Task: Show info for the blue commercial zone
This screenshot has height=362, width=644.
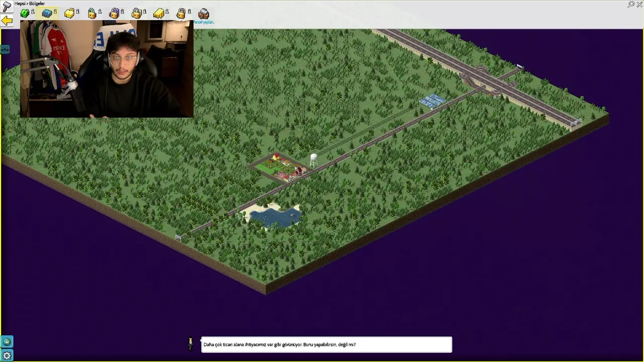Action: (55, 11)
